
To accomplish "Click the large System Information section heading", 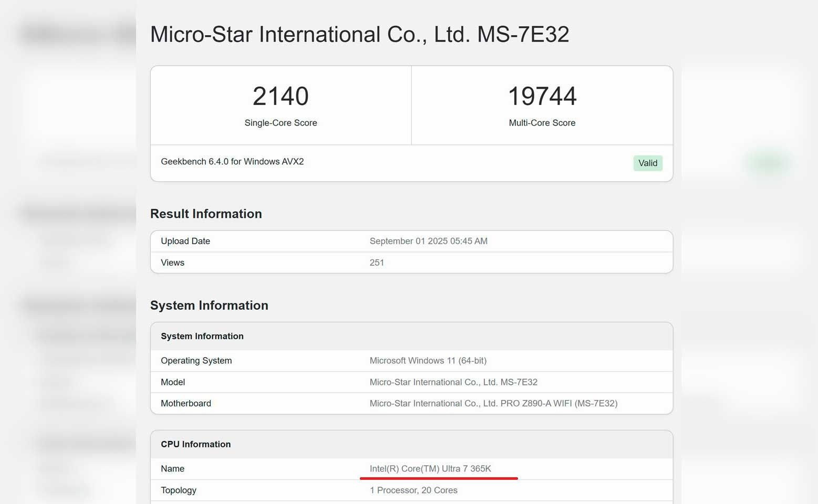I will click(209, 306).
